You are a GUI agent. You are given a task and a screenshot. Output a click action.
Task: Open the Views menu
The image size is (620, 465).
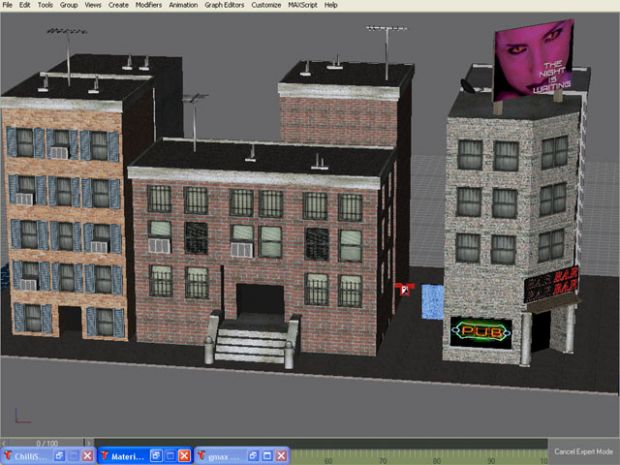pyautogui.click(x=93, y=5)
